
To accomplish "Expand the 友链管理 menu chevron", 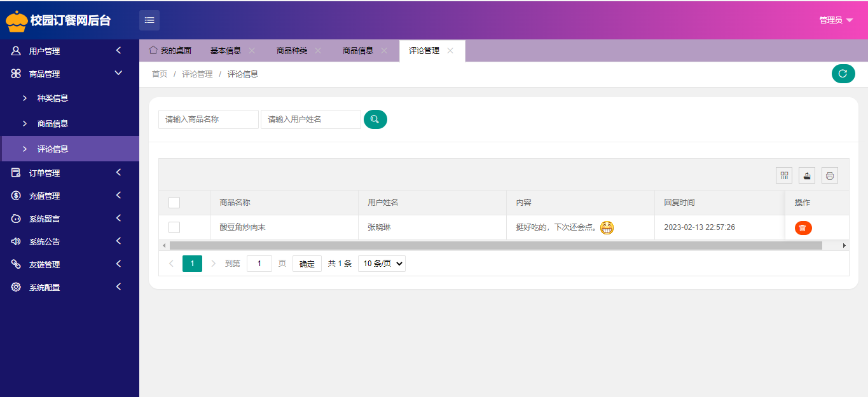I will [x=118, y=264].
